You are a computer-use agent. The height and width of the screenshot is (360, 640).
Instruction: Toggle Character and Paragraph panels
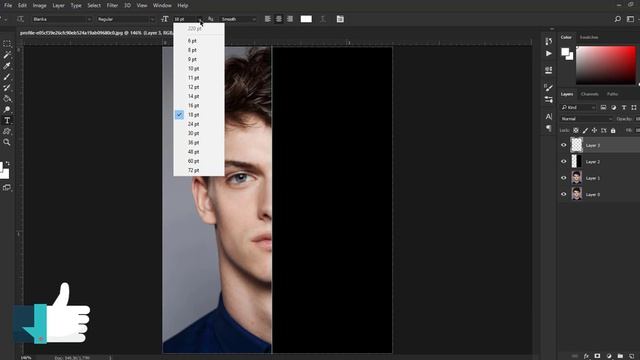[340, 19]
